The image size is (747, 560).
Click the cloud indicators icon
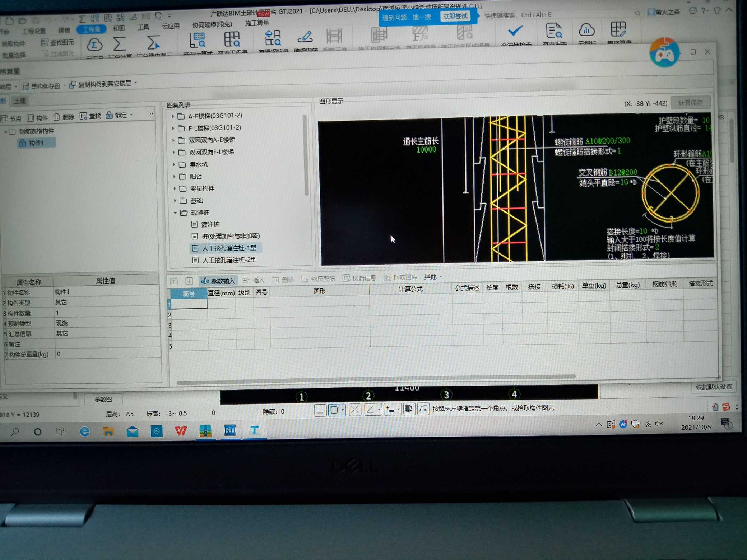(x=586, y=31)
